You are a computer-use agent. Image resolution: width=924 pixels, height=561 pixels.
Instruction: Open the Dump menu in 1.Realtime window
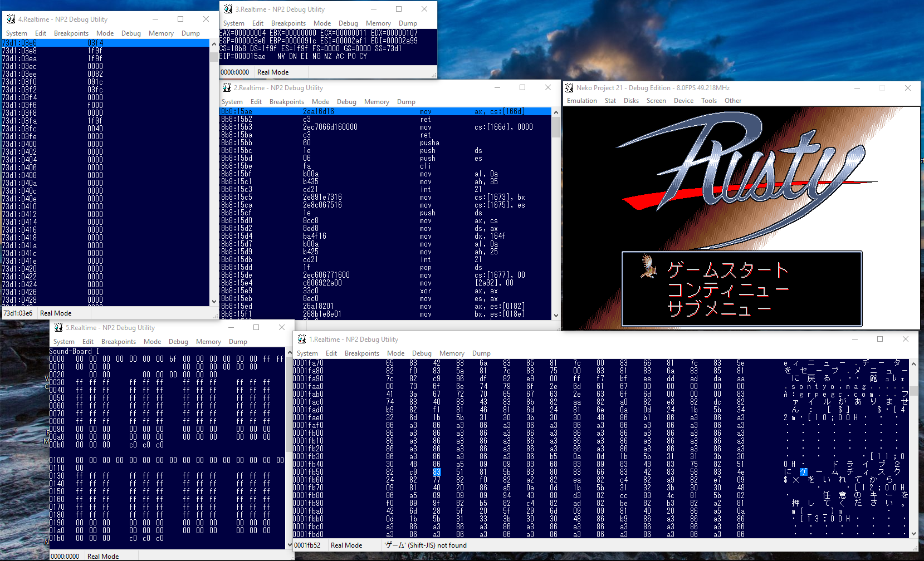coord(481,353)
